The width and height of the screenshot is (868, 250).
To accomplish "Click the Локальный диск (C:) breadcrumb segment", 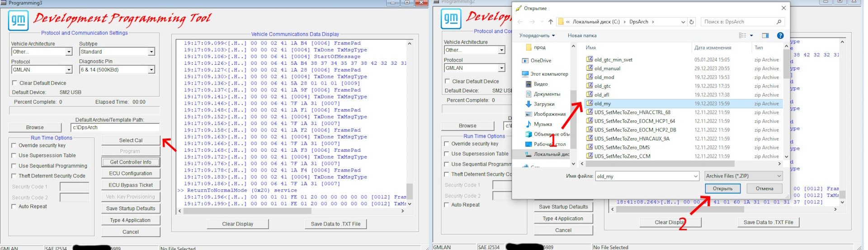I will [596, 22].
